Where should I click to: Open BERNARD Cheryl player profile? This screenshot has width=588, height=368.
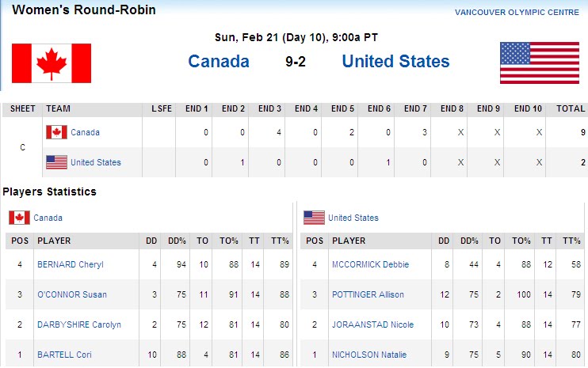click(71, 264)
